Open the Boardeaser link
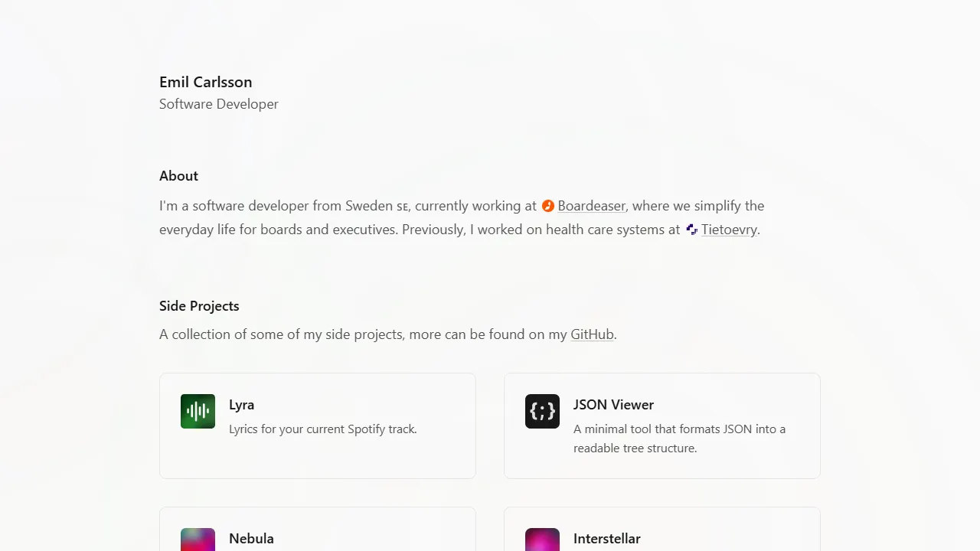This screenshot has height=551, width=980. coord(591,206)
